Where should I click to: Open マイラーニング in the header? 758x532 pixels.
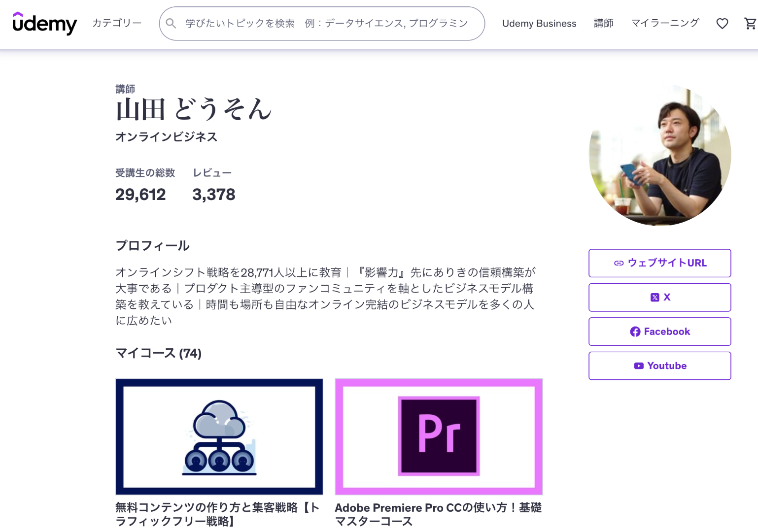click(665, 23)
